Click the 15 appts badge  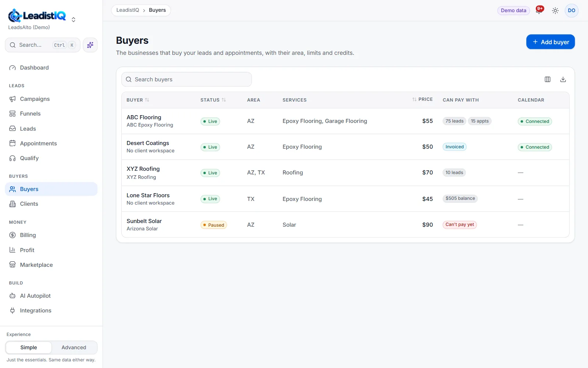coord(480,121)
